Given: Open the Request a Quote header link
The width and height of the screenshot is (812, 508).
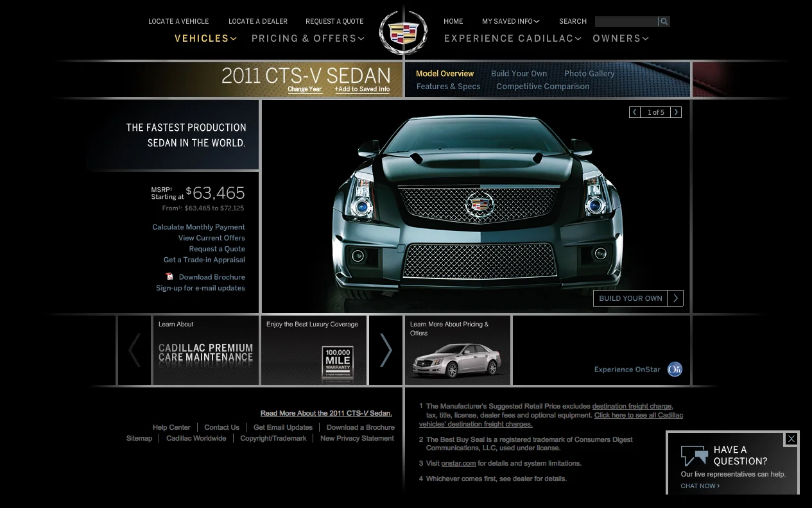Looking at the screenshot, I should [334, 21].
